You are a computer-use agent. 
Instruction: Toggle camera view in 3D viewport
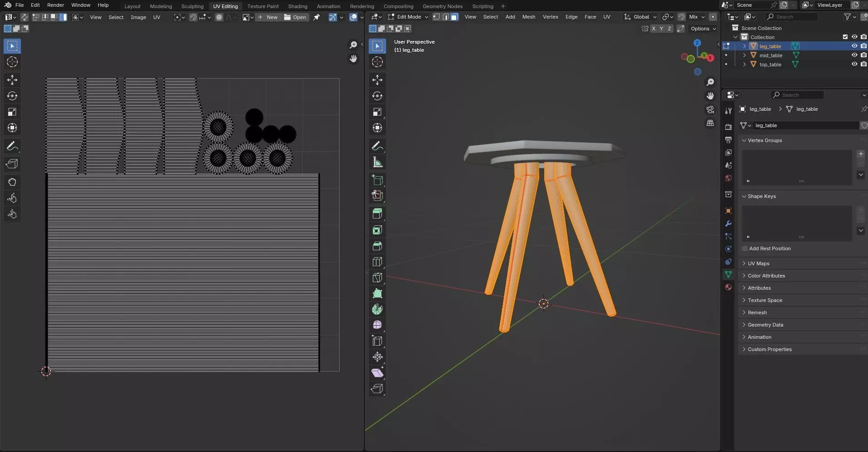[x=710, y=109]
